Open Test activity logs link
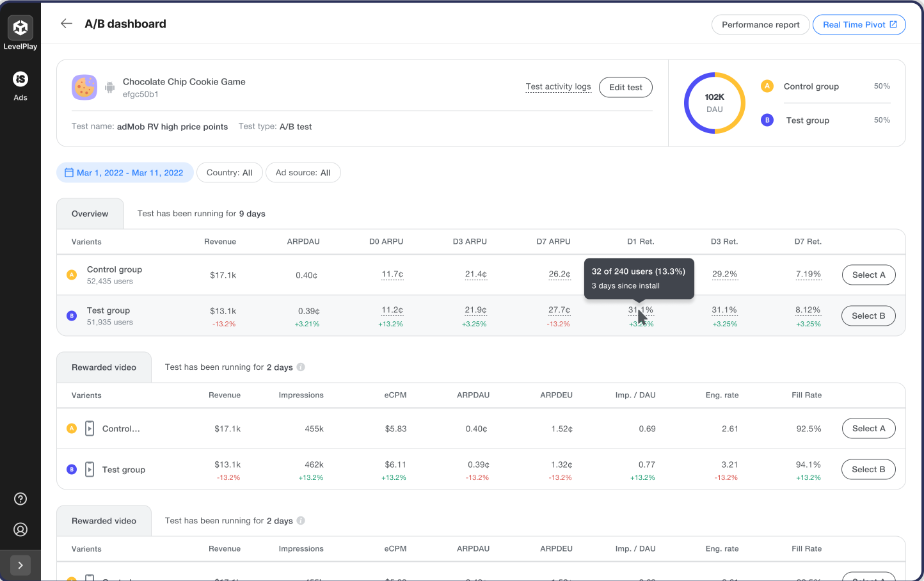924x581 pixels. pyautogui.click(x=558, y=87)
